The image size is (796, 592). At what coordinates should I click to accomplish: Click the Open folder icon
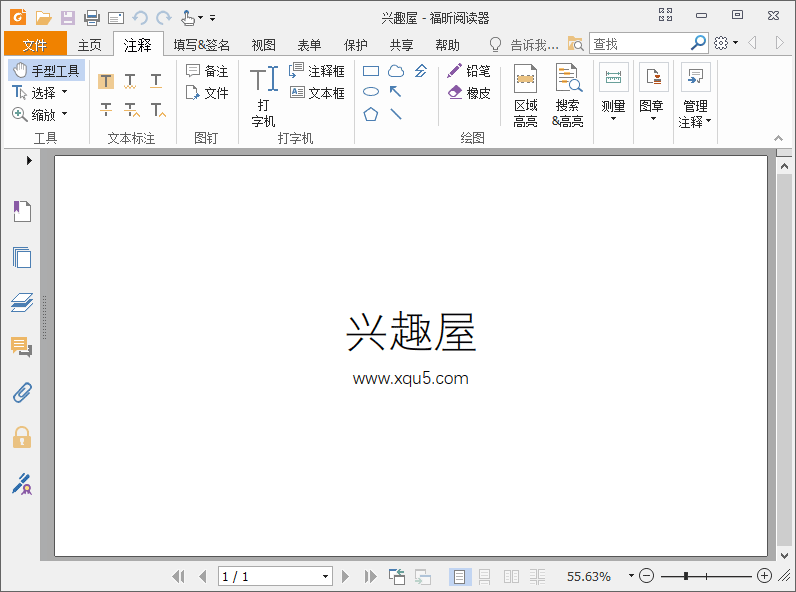click(44, 18)
